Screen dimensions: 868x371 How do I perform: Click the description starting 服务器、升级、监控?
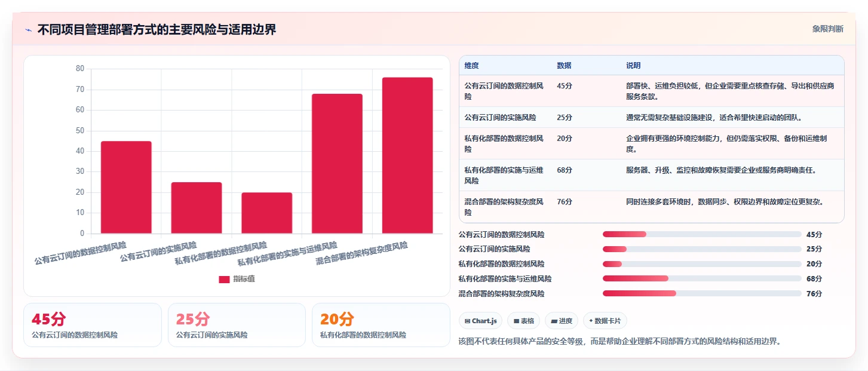point(721,170)
